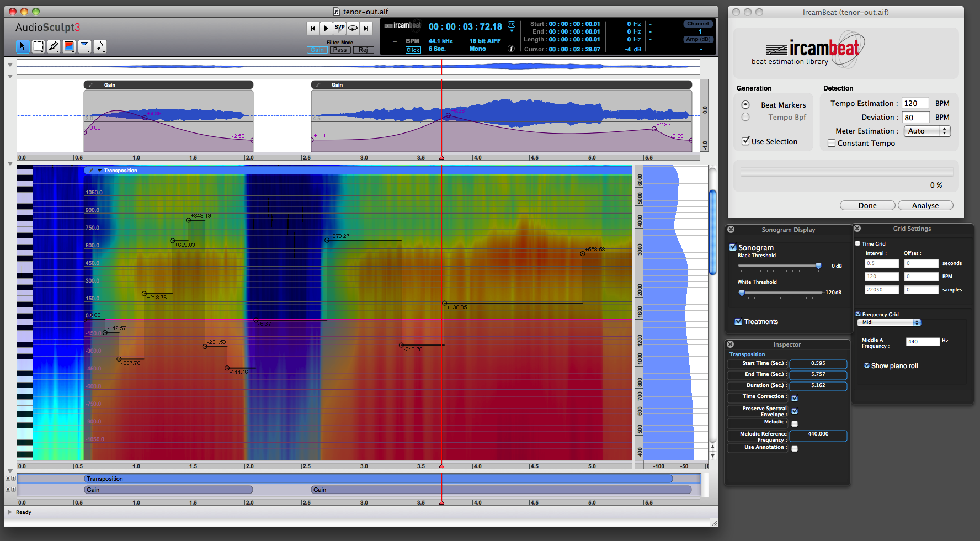Play the audio file
The image size is (980, 541).
pyautogui.click(x=326, y=28)
